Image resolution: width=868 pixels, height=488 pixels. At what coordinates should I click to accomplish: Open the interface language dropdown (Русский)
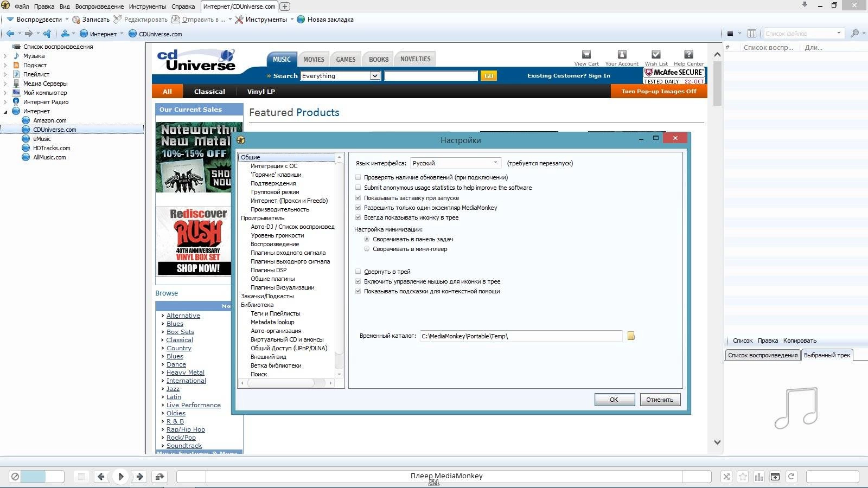coord(455,163)
